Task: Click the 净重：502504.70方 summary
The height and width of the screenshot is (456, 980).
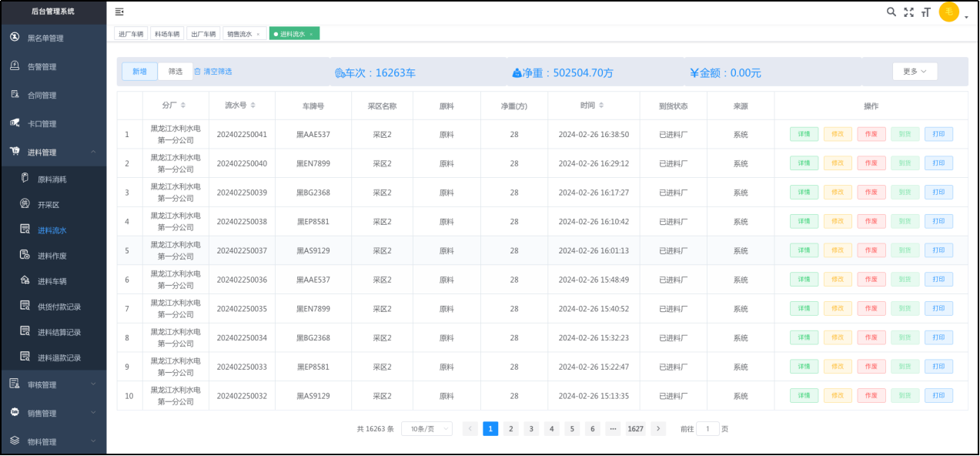Action: [x=563, y=73]
